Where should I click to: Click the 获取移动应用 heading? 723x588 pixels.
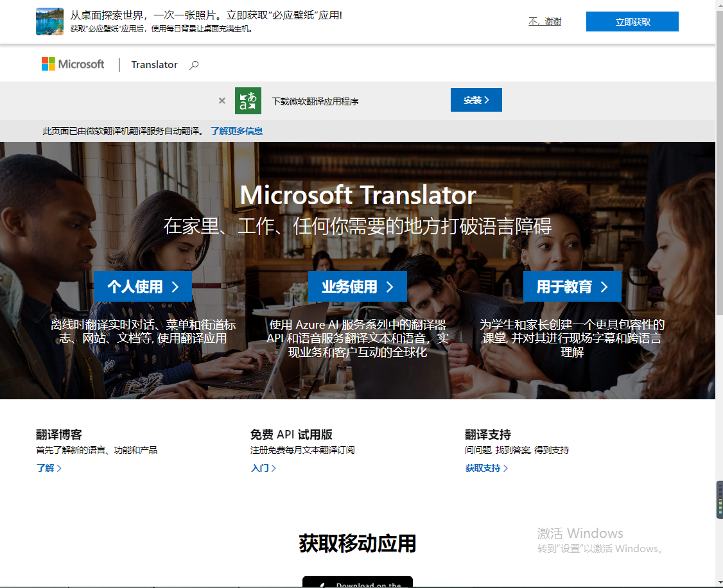[x=358, y=544]
